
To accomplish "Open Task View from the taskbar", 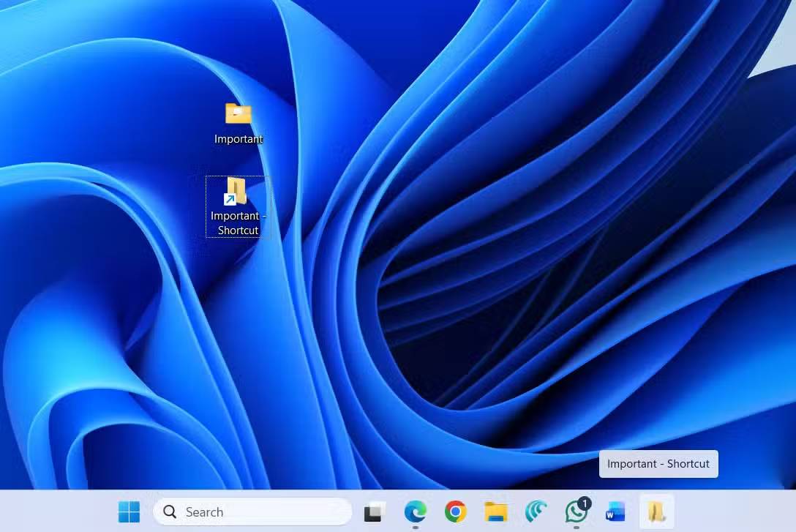I will pyautogui.click(x=375, y=512).
